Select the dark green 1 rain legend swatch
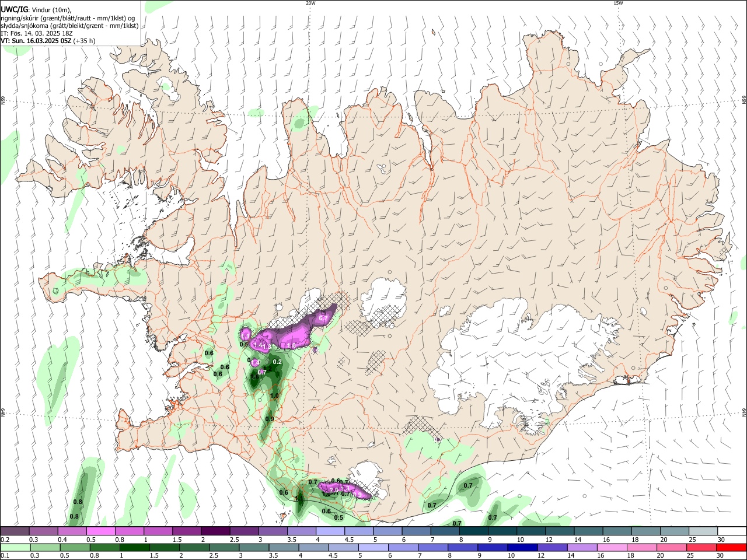This screenshot has width=747, height=560. point(135,547)
